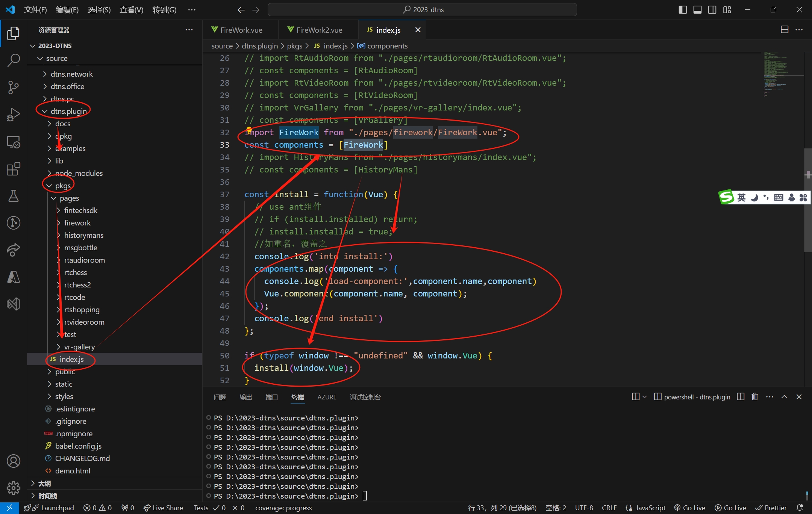This screenshot has width=812, height=514.
Task: Toggle secondary side bar visibility
Action: point(712,10)
